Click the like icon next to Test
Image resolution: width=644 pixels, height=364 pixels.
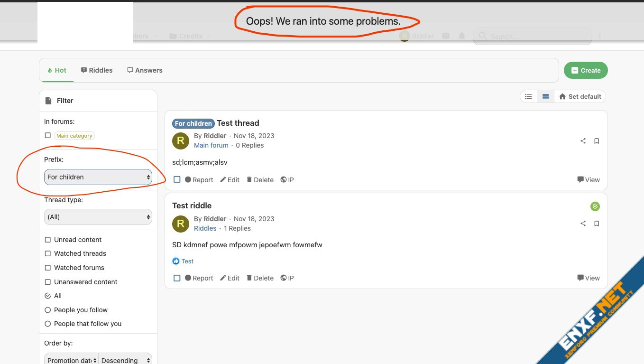point(176,261)
